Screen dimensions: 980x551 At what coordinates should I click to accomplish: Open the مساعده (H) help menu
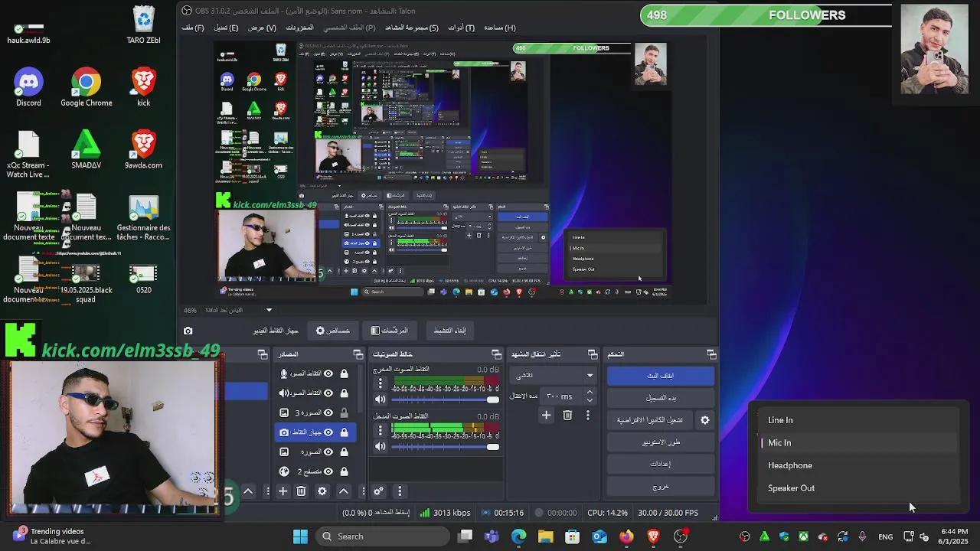tap(500, 28)
